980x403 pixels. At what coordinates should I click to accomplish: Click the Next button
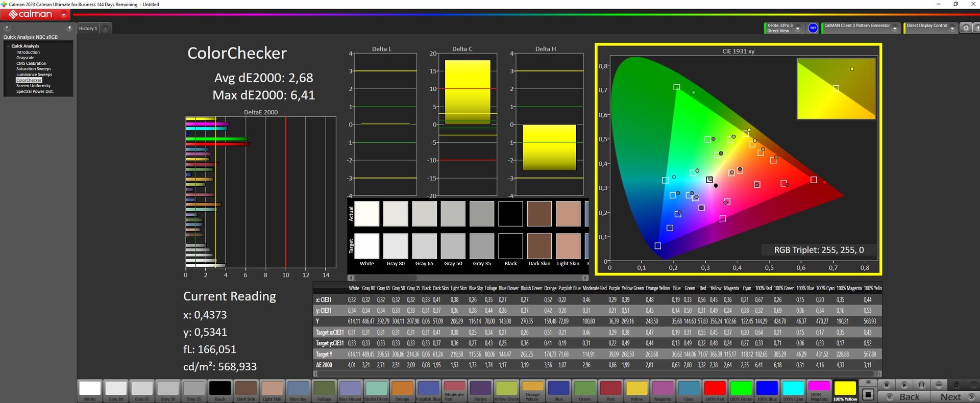tap(951, 397)
